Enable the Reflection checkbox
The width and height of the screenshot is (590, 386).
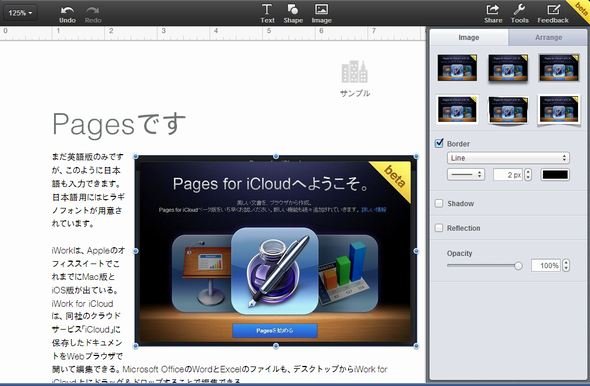tap(439, 228)
